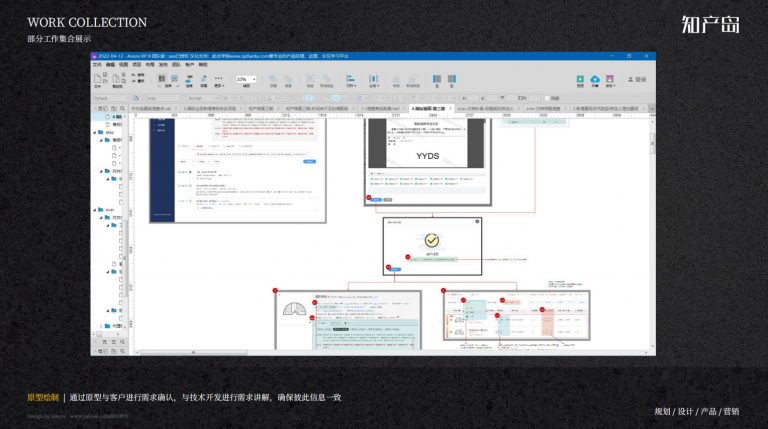Click the pink Publish icon

[x=610, y=79]
